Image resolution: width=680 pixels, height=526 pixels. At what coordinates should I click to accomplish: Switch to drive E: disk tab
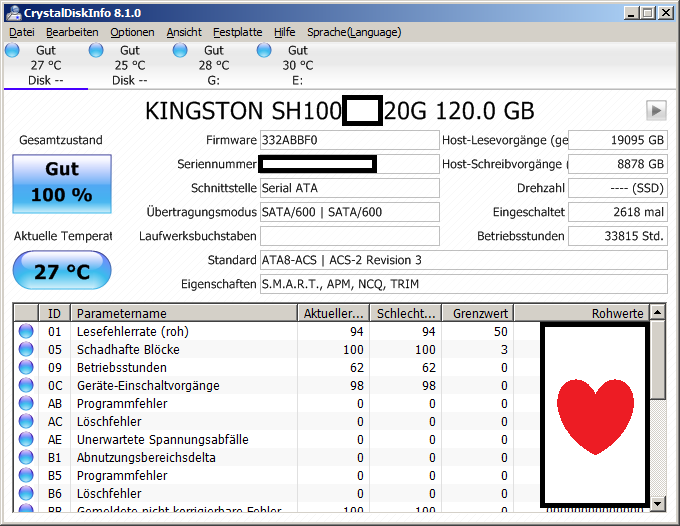pyautogui.click(x=298, y=65)
